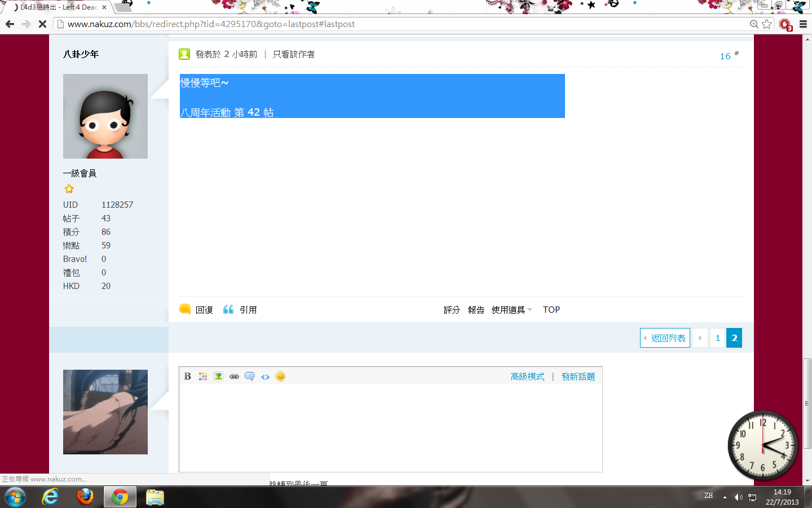Viewport: 812px width, 508px height.
Task: Jump to TOP of the page
Action: click(551, 310)
